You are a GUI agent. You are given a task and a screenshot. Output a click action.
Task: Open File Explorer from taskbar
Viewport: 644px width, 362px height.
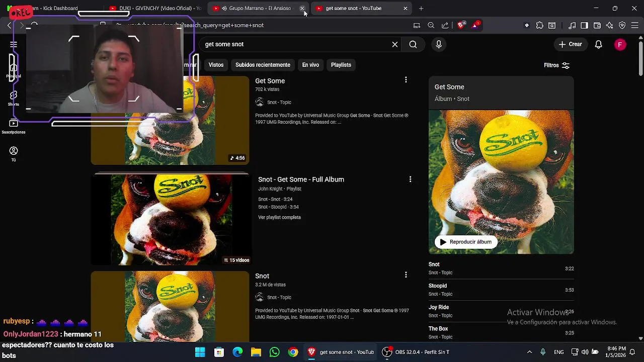(256, 352)
